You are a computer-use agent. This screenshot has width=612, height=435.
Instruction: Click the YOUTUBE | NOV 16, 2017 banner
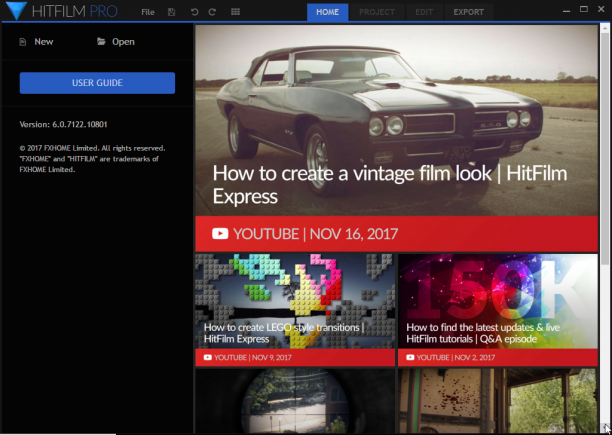coord(397,234)
